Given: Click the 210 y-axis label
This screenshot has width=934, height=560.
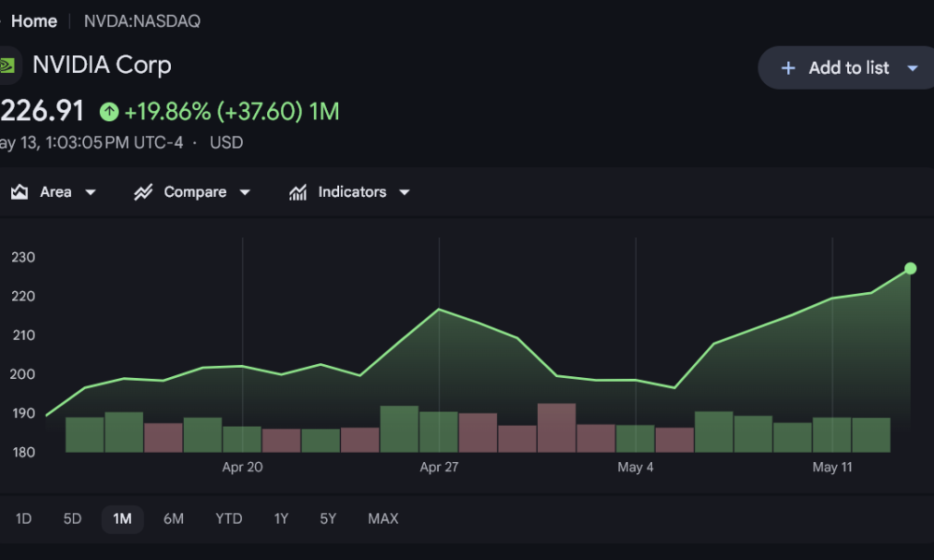Looking at the screenshot, I should pos(23,336).
